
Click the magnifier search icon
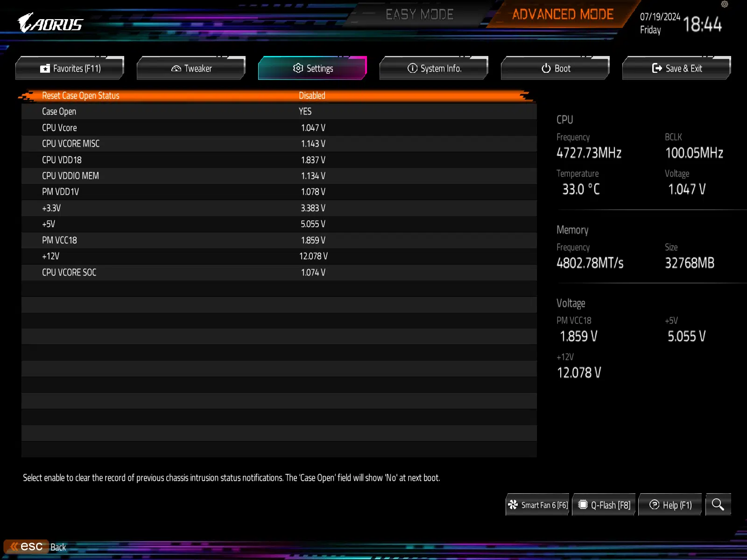718,504
